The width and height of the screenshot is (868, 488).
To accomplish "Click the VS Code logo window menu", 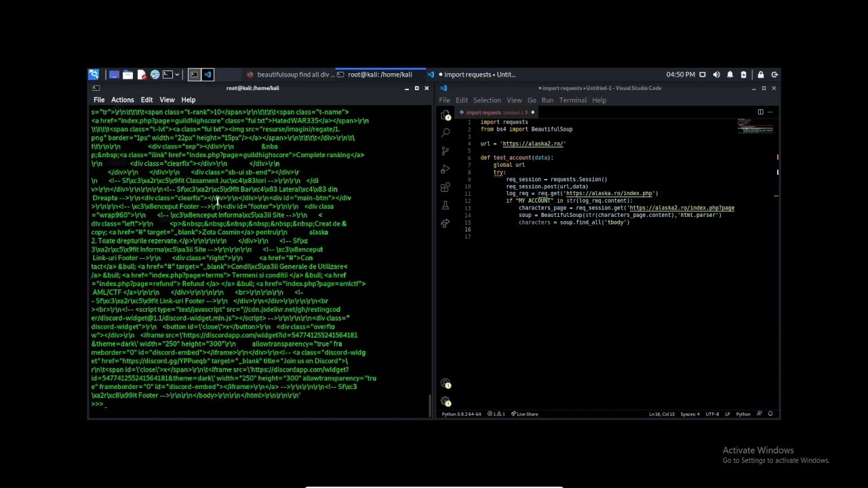I will pyautogui.click(x=443, y=88).
